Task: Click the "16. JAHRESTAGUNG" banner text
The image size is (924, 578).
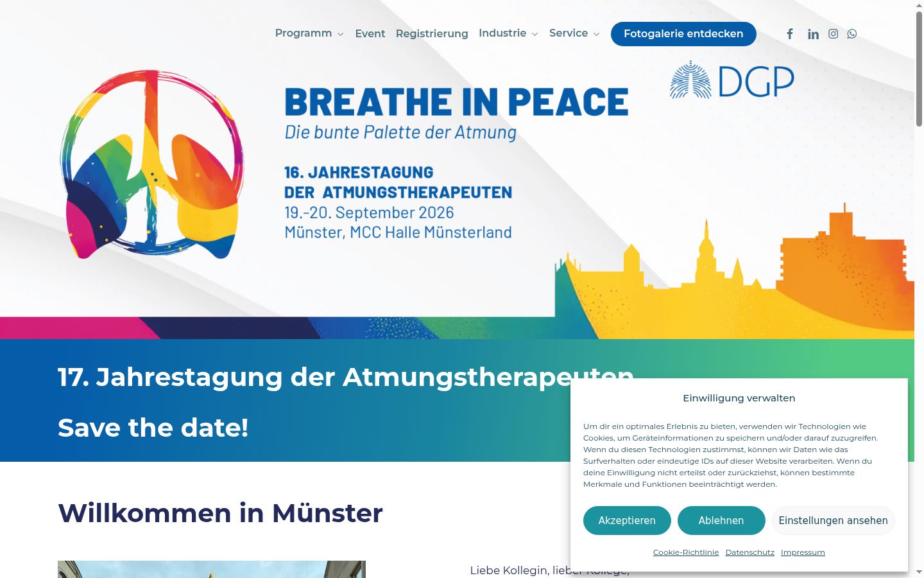Action: coord(359,173)
